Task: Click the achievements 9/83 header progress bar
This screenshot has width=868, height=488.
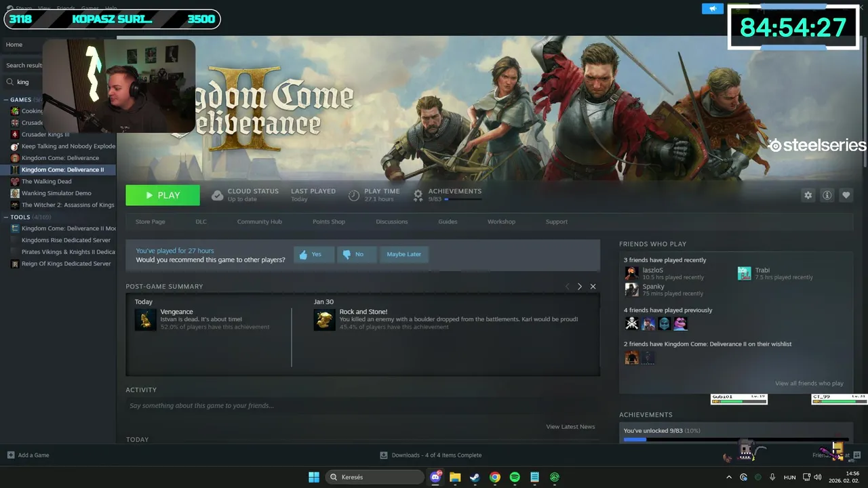Action: click(463, 200)
